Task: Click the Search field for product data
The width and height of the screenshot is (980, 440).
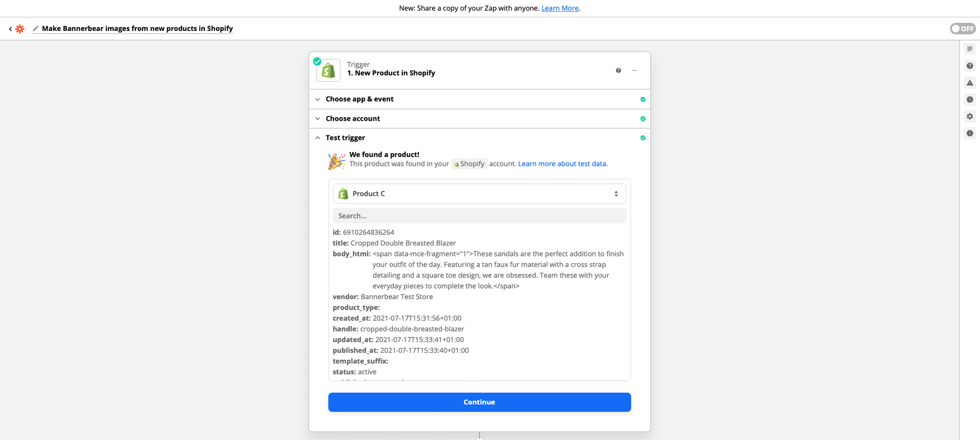Action: coord(479,216)
